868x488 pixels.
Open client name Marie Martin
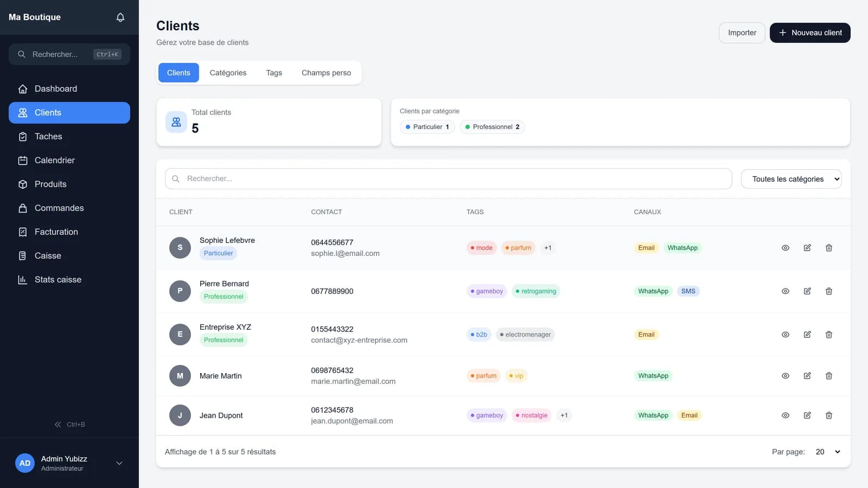tap(221, 376)
